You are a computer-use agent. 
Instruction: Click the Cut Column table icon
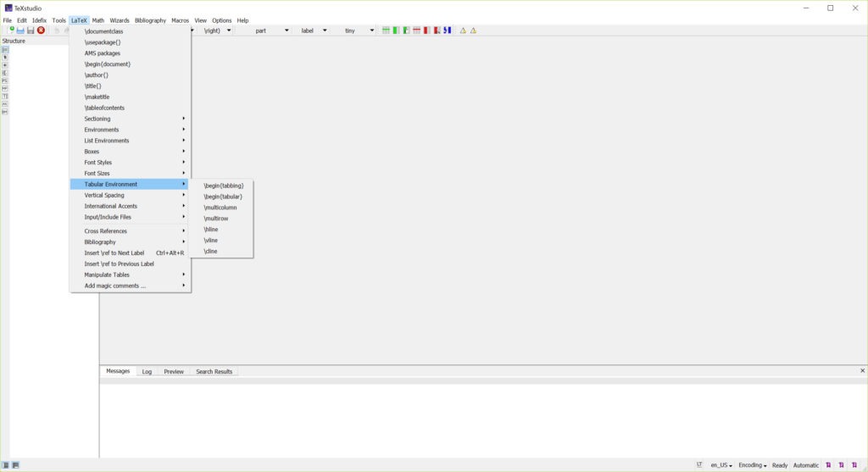pyautogui.click(x=437, y=31)
